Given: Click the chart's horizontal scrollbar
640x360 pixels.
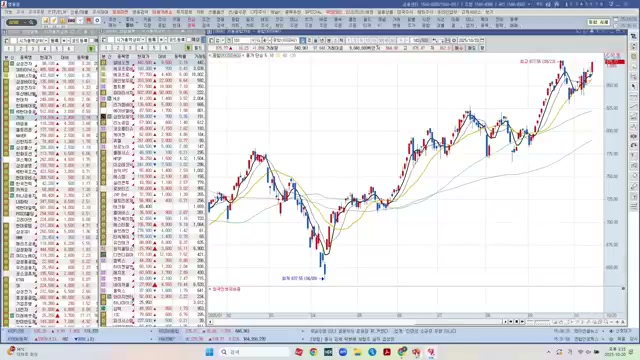Looking at the screenshot, I should 357,322.
